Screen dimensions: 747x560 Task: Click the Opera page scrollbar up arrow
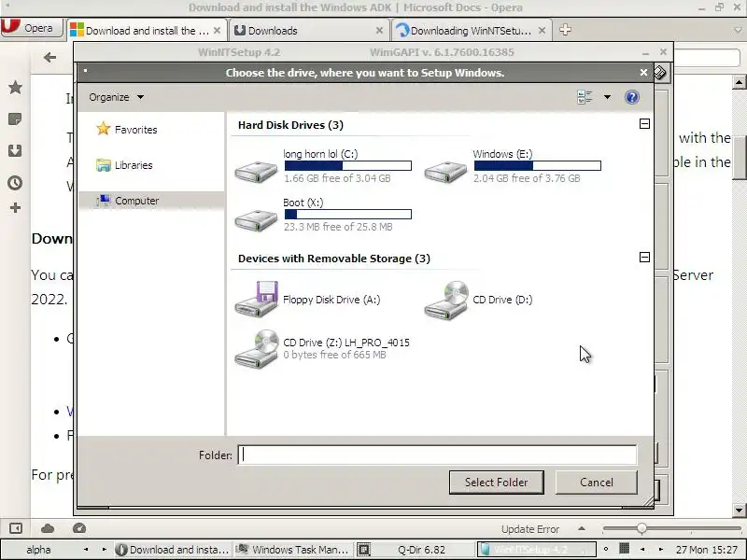739,82
